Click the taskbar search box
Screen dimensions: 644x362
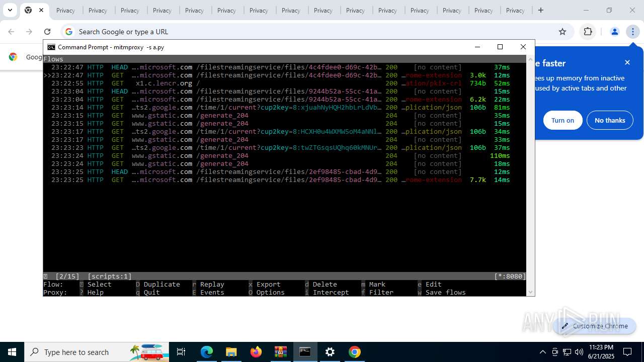click(97, 352)
